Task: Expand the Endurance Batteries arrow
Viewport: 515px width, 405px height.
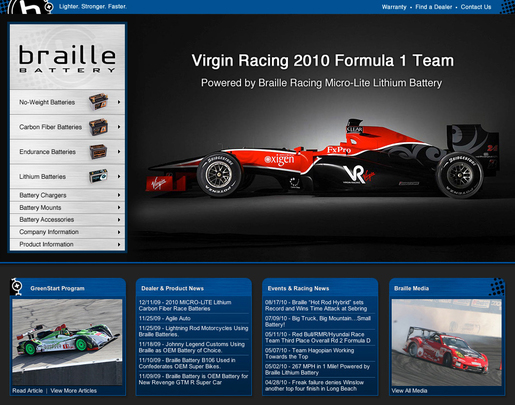Action: (x=119, y=152)
